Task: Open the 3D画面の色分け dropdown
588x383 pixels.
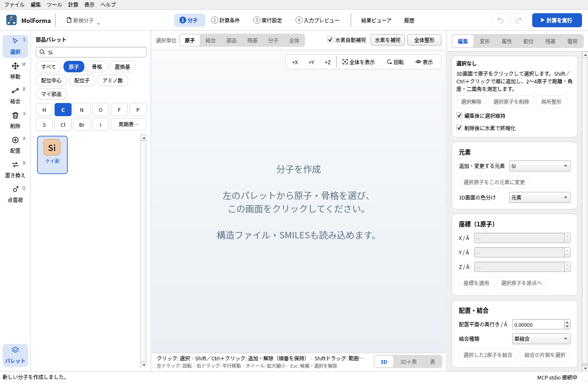Action: (x=539, y=197)
